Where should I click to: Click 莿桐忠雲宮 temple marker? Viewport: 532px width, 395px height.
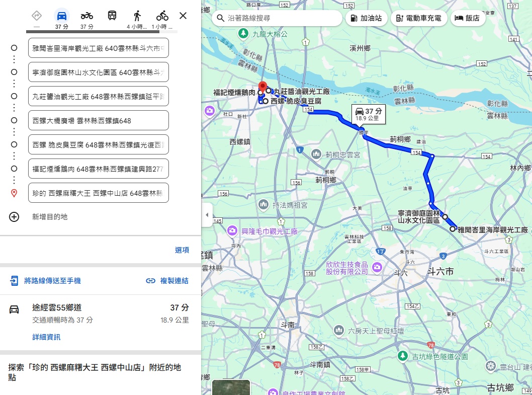[x=316, y=154]
